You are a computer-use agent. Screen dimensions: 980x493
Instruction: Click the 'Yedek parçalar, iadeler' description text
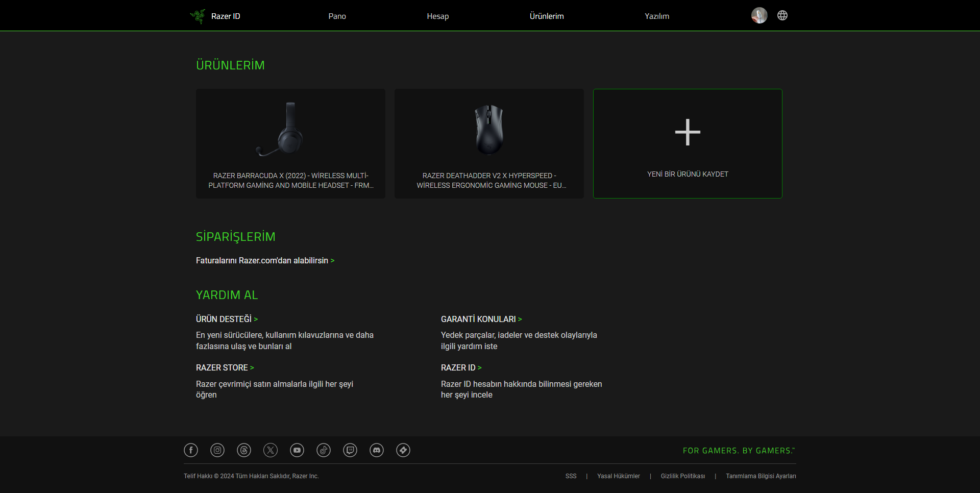coord(519,341)
